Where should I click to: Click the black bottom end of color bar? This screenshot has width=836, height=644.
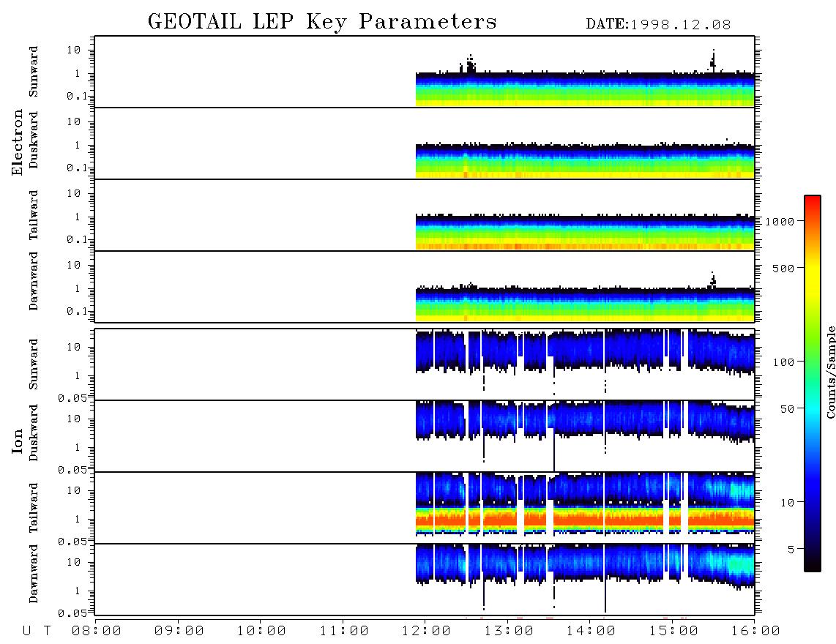pos(813,565)
